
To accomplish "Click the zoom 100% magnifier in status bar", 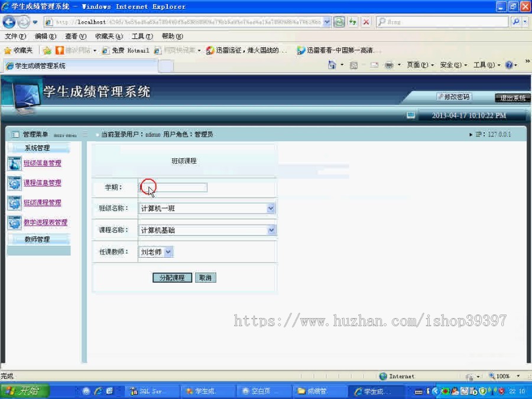I will [x=492, y=376].
